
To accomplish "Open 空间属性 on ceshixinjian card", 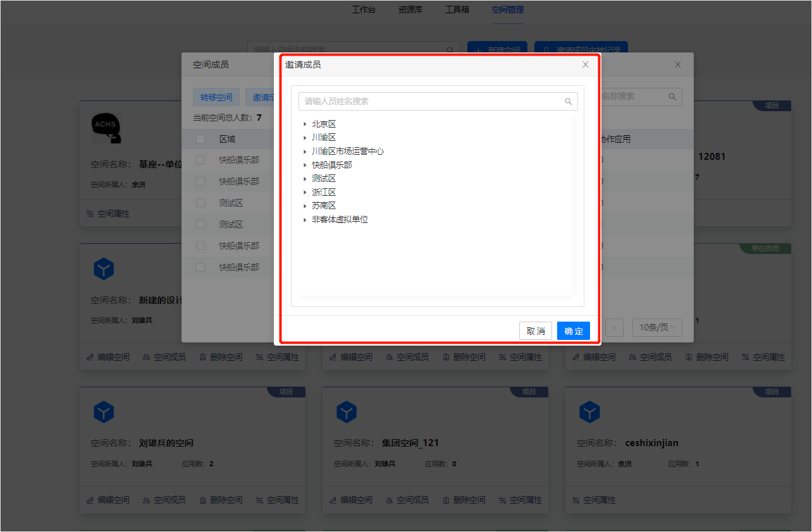I will (594, 500).
